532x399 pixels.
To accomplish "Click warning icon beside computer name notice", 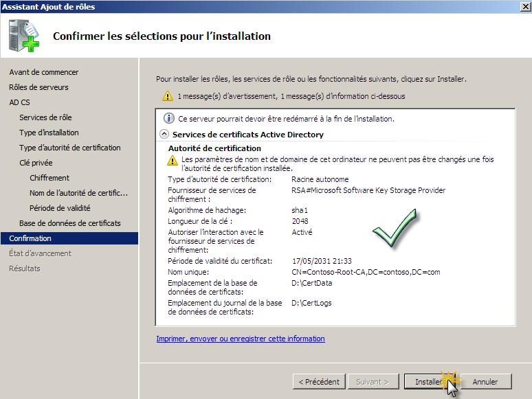I will tap(173, 160).
